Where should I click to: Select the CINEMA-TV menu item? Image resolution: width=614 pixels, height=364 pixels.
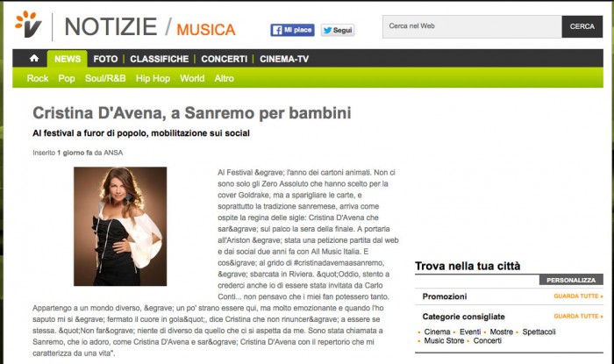pos(284,59)
